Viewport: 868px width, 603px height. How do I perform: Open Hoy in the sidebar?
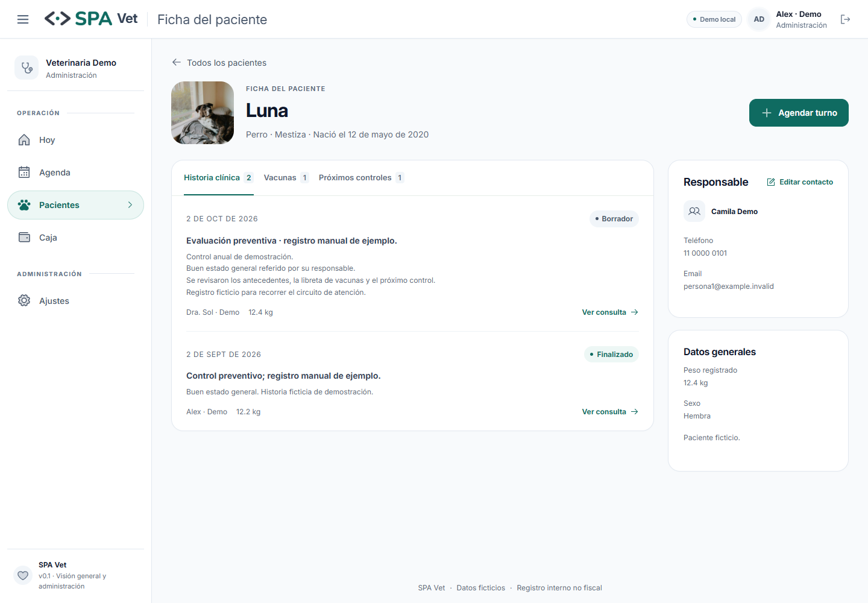(x=75, y=140)
